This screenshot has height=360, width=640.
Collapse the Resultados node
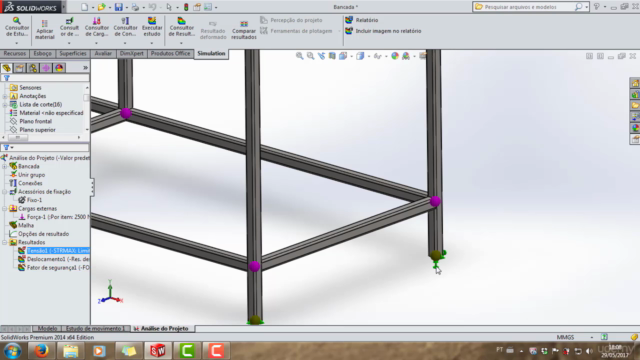[4, 242]
